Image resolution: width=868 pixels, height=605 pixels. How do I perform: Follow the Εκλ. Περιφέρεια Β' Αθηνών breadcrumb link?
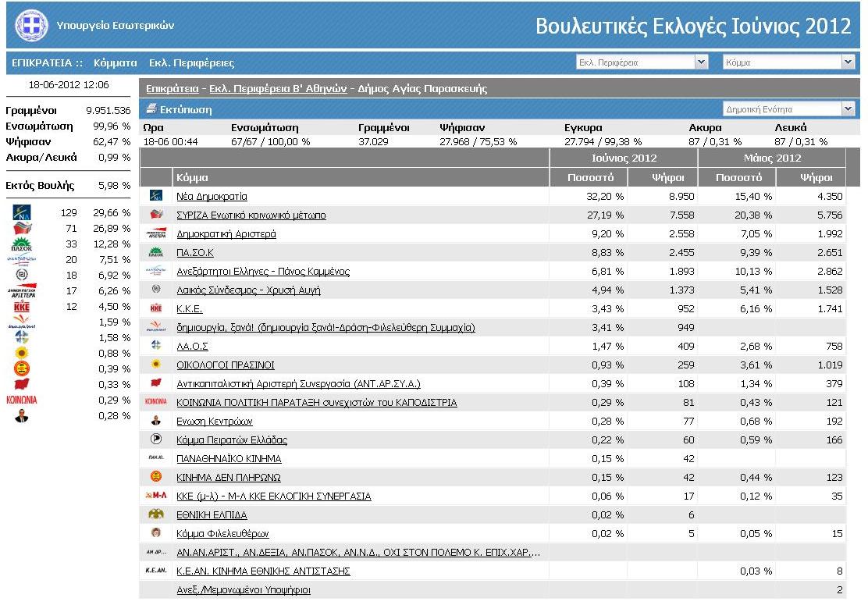(x=277, y=88)
